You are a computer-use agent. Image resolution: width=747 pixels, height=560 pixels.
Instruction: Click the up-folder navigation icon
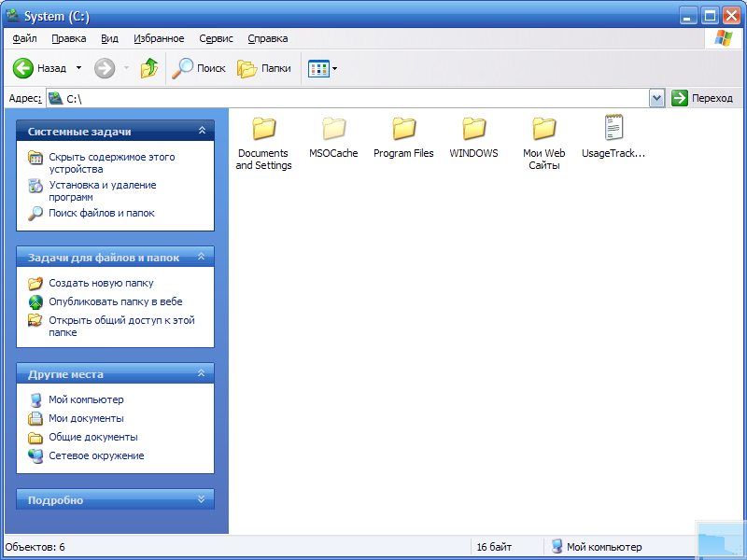148,67
